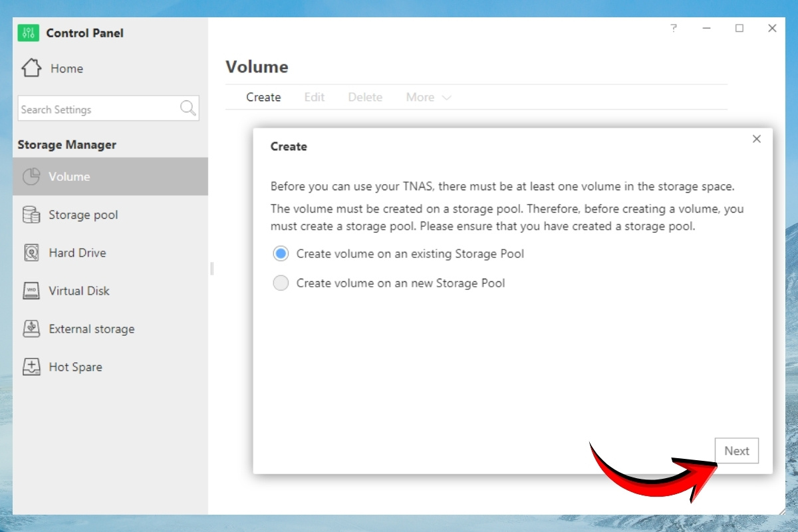Click the Next button
The height and width of the screenshot is (532, 798).
737,451
